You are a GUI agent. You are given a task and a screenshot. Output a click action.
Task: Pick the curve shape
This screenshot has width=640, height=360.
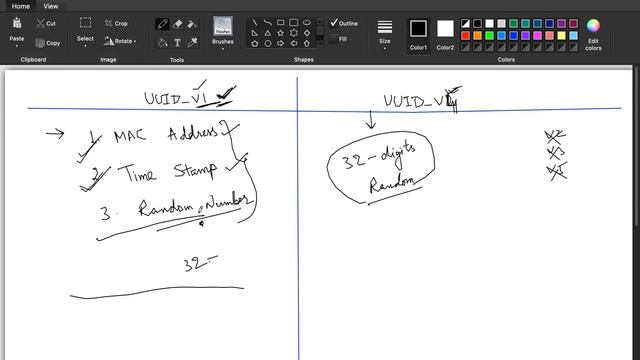[268, 22]
